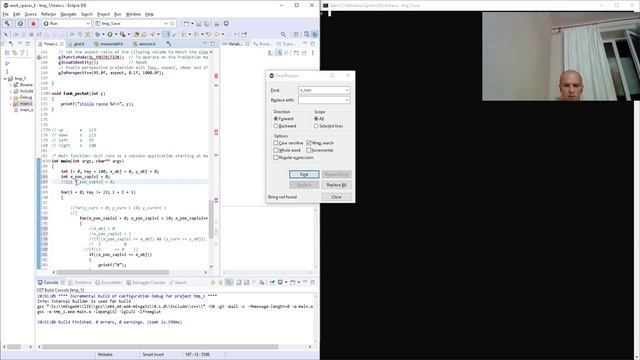Click the editor horizontal scrollbar thumb

tap(113, 272)
